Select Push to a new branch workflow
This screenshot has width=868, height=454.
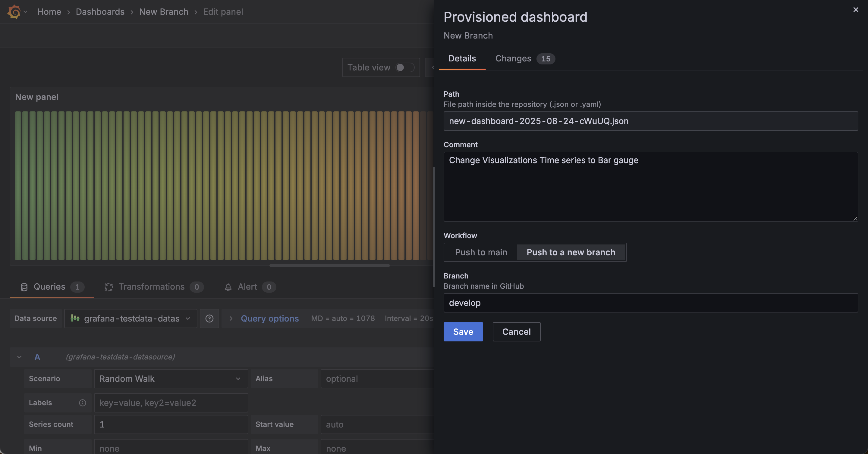(571, 252)
